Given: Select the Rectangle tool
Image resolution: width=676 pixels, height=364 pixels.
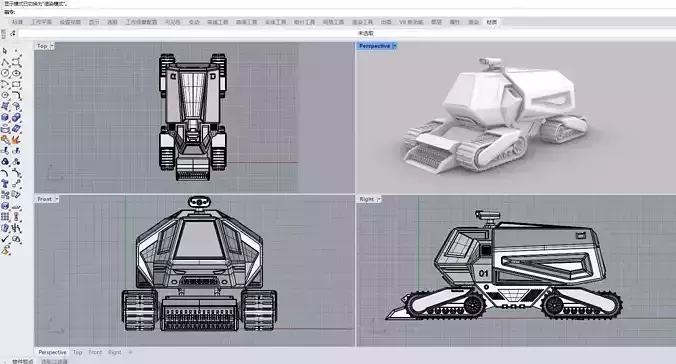Looking at the screenshot, I should (x=16, y=84).
